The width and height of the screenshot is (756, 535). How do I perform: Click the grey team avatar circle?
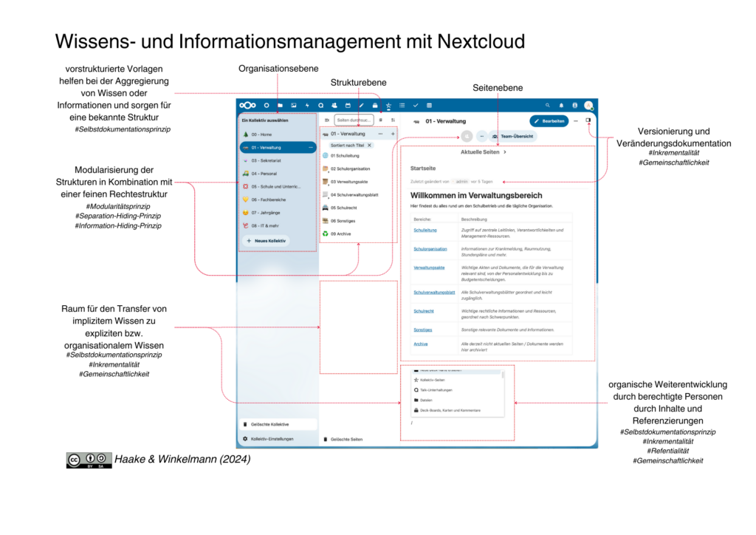point(467,137)
